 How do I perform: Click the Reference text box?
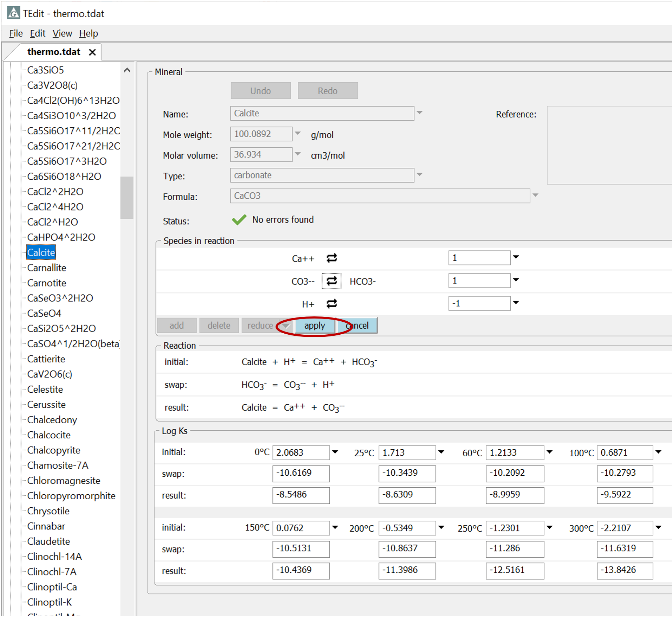pos(610,145)
